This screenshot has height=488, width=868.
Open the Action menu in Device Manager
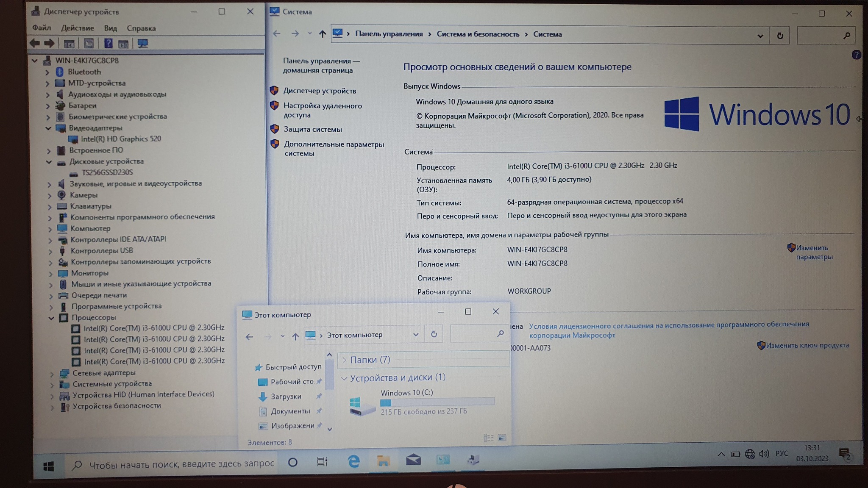[77, 28]
